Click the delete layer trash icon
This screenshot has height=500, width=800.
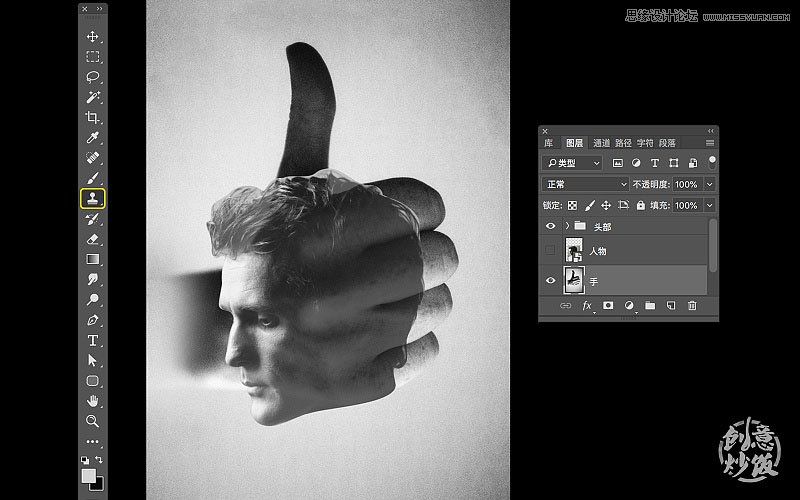(692, 305)
